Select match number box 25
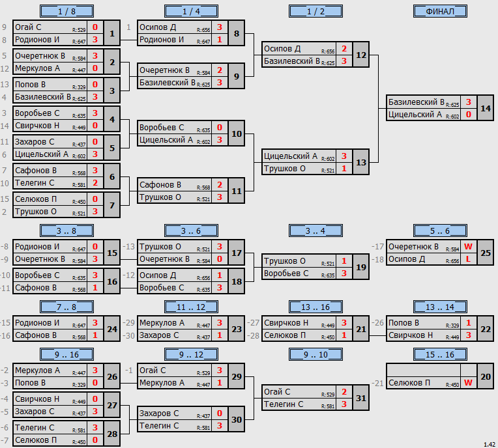The image size is (498, 448). 486,253
